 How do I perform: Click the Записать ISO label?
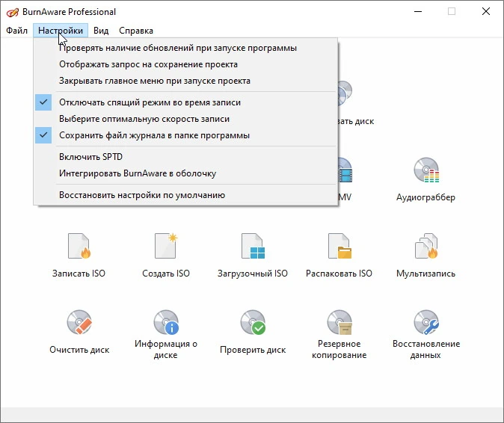[79, 274]
